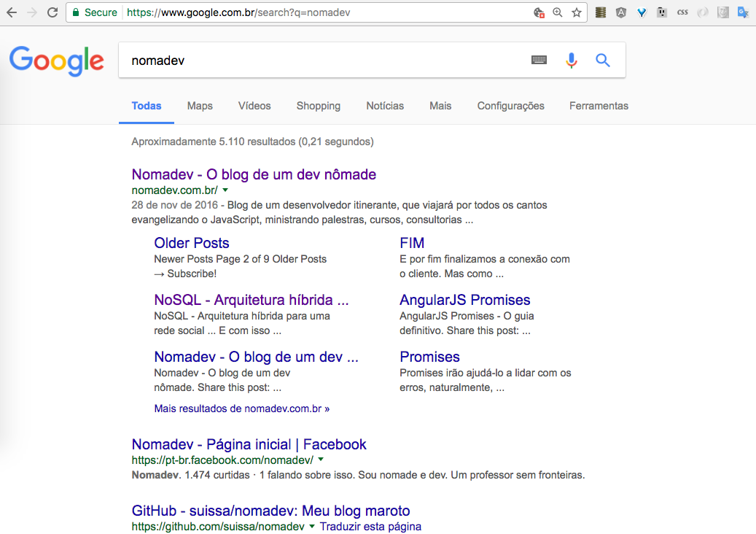Reload the page with the refresh icon
This screenshot has width=756, height=534.
(52, 12)
